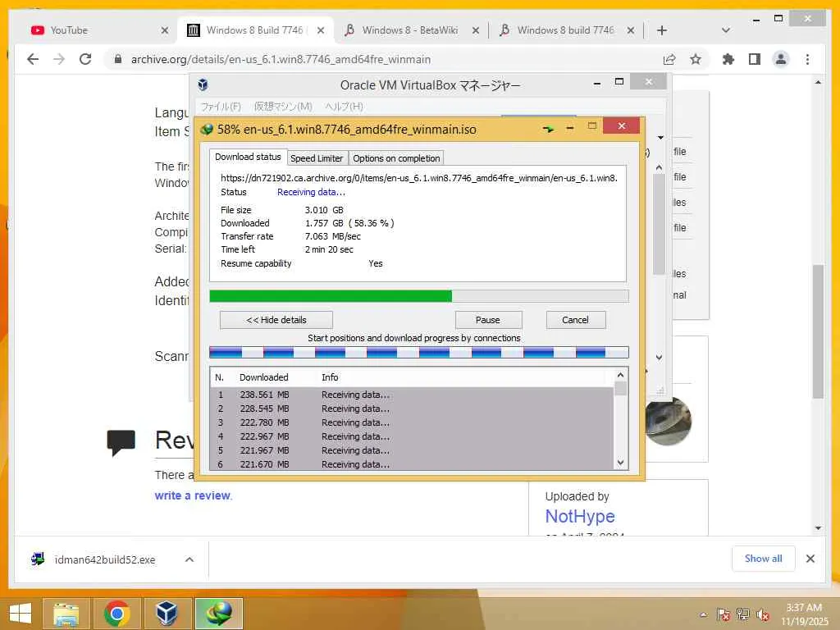Open File Explorer from taskbar
Viewport: 840px width, 630px height.
coord(66,614)
